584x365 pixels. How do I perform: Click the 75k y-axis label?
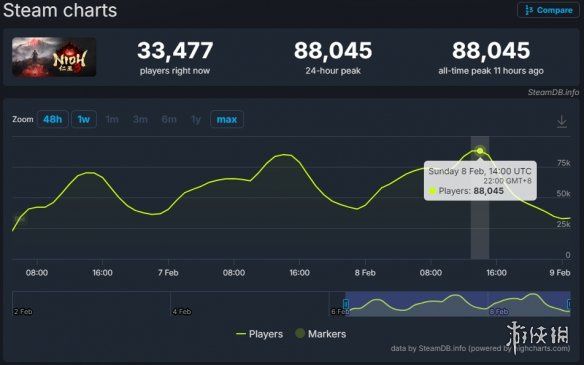[x=564, y=163]
